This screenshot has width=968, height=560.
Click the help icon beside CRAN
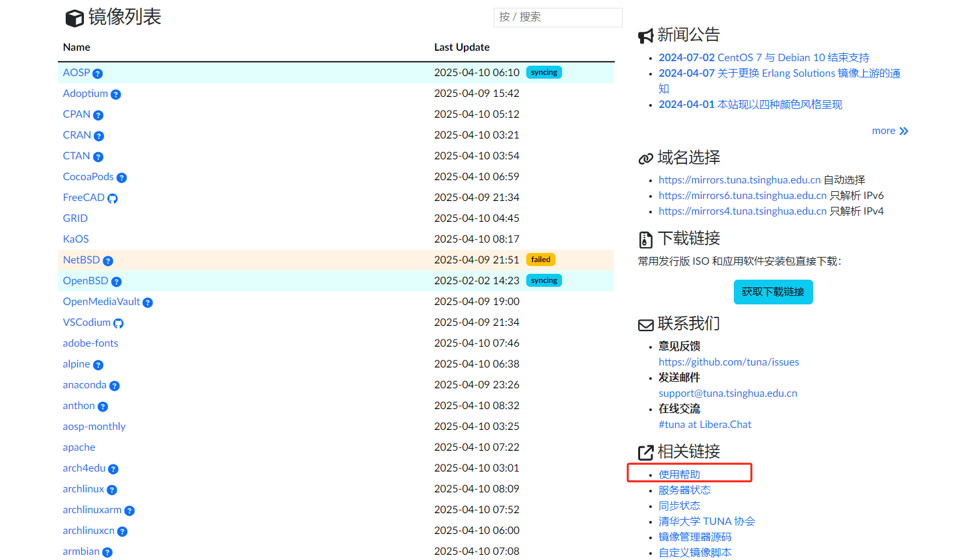pyautogui.click(x=99, y=136)
